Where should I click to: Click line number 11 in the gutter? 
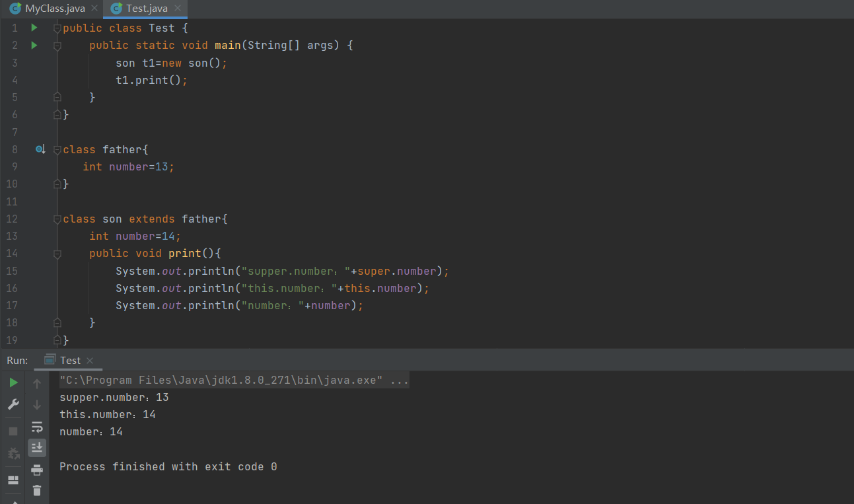(x=12, y=201)
